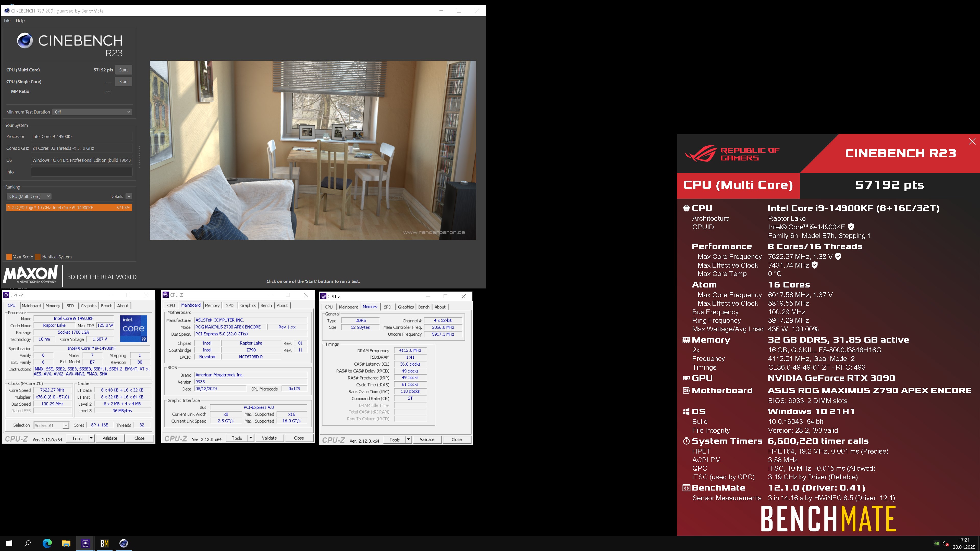The width and height of the screenshot is (980, 551).
Task: Click Close button in Mainboard CPU-Z window
Action: pos(299,438)
